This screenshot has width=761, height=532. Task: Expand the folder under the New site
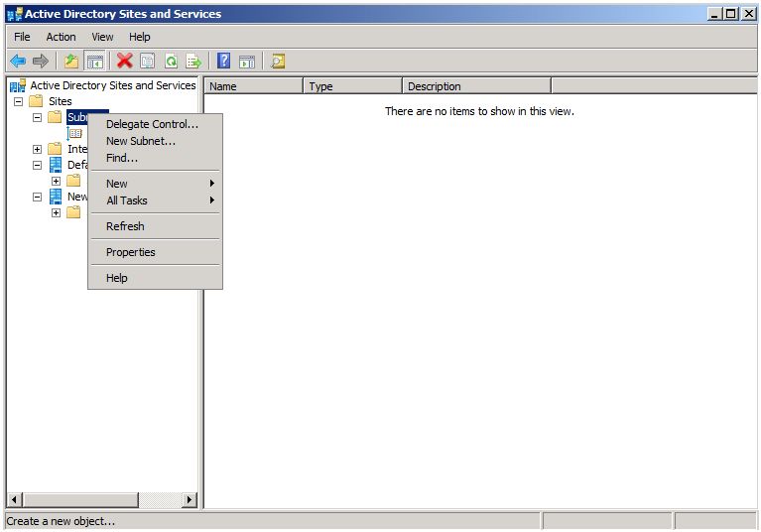pos(56,212)
